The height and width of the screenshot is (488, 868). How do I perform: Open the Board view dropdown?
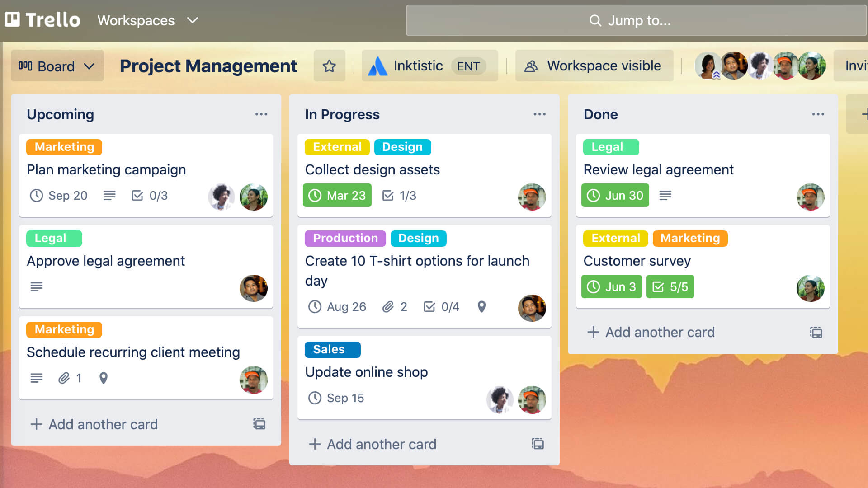coord(57,66)
